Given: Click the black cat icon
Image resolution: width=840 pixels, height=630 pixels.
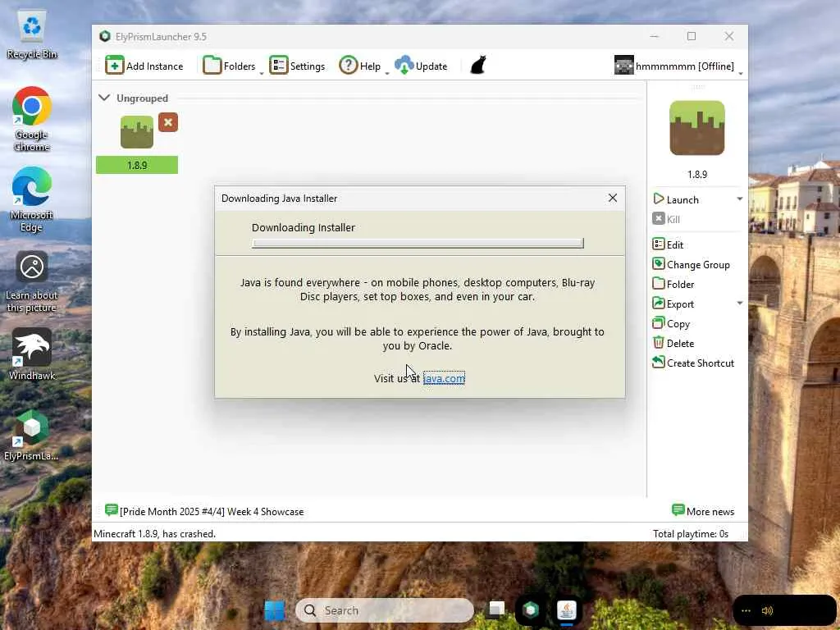Looking at the screenshot, I should [478, 66].
